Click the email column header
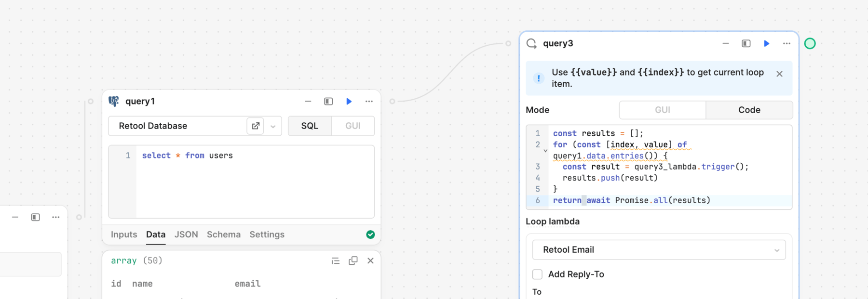 [247, 284]
